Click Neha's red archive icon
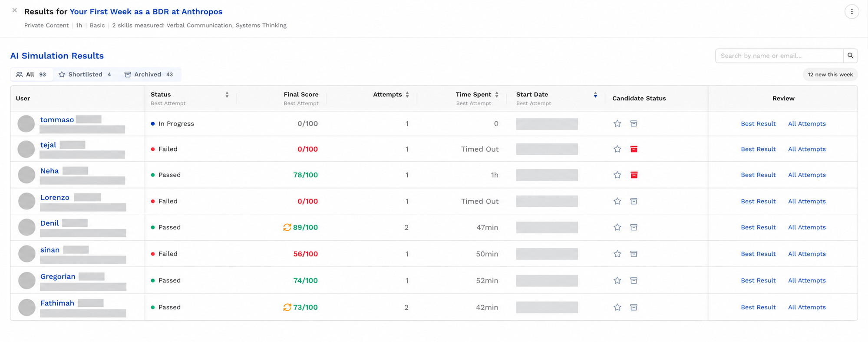This screenshot has width=868, height=342. (x=634, y=175)
